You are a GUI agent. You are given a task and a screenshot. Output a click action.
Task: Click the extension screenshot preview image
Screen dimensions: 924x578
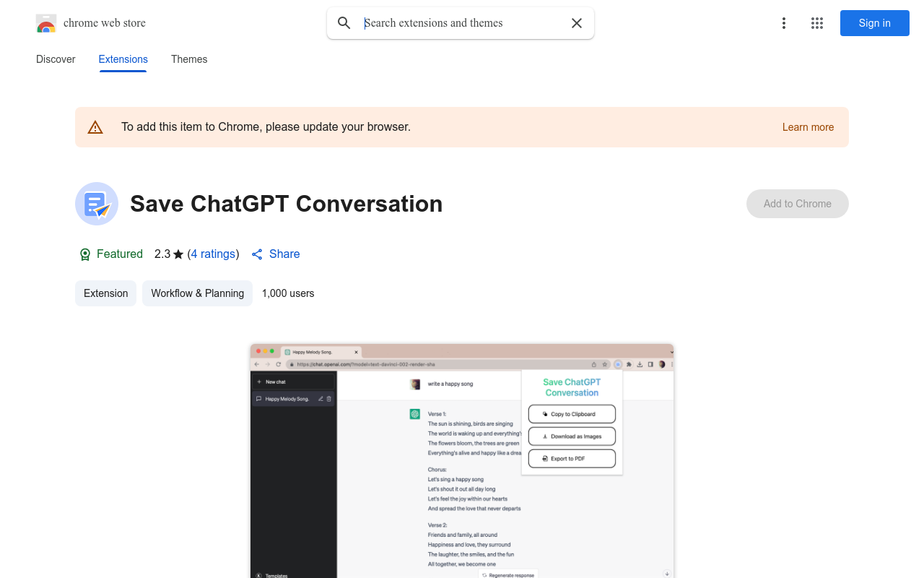[462, 461]
